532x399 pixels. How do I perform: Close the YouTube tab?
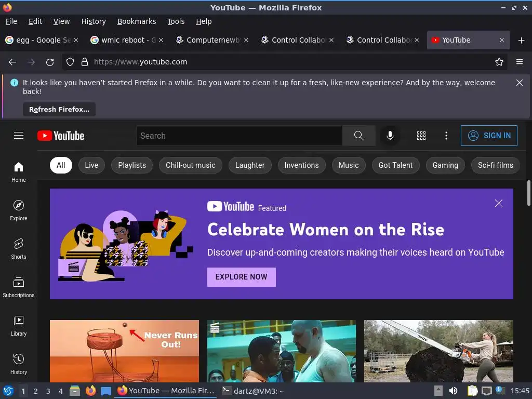502,40
